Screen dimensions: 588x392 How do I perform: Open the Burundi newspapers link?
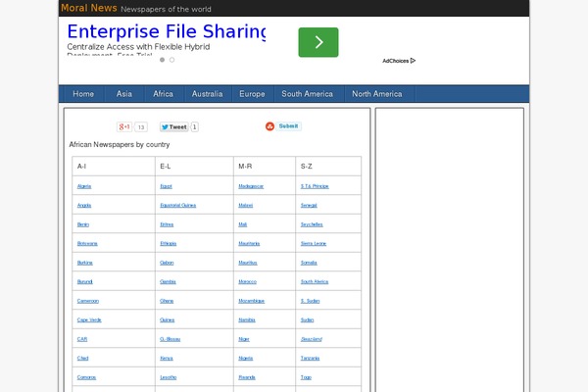tap(84, 282)
